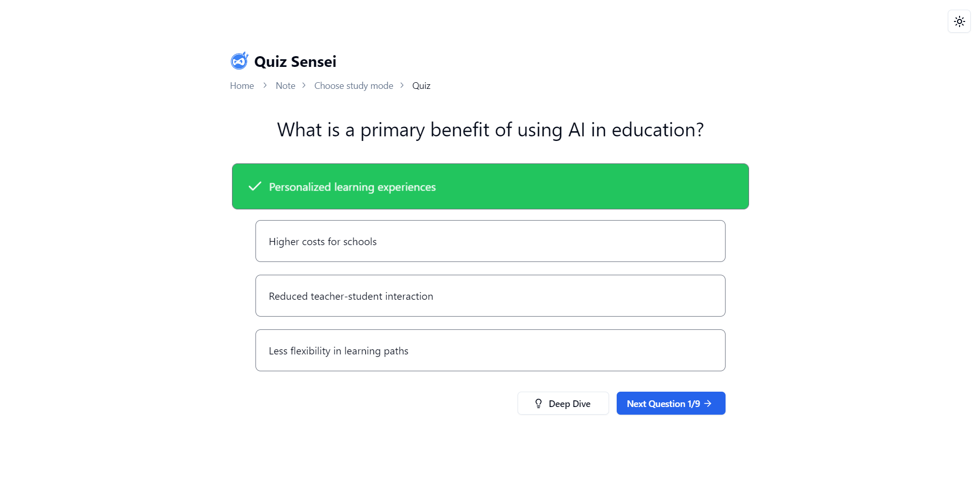Return to Choose study mode breadcrumb
Viewport: 980px width, 503px height.
(354, 86)
